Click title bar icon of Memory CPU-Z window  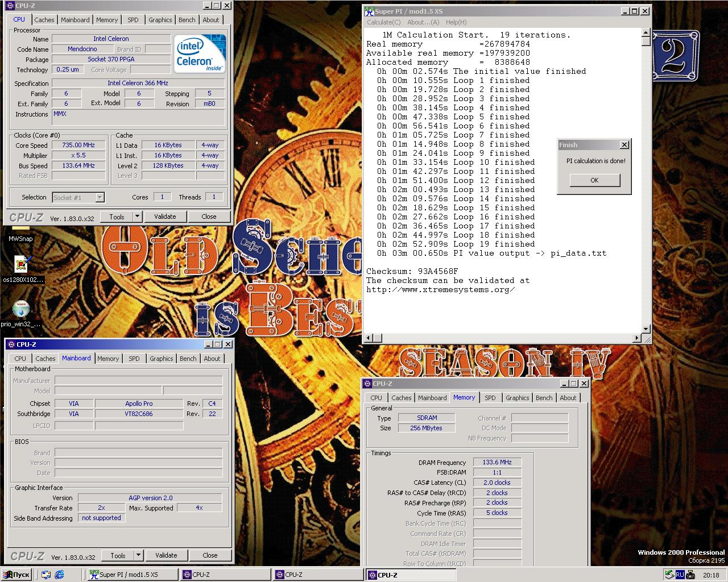(367, 383)
